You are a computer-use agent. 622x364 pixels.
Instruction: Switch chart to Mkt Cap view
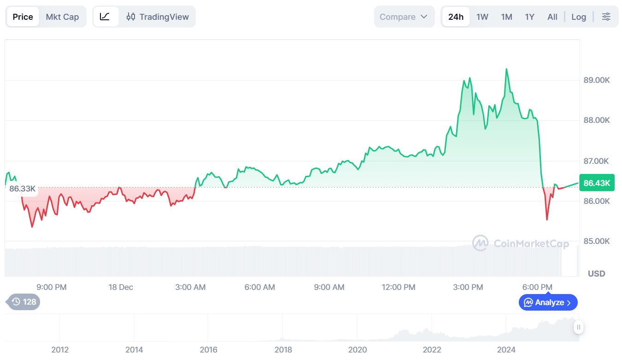pyautogui.click(x=62, y=17)
